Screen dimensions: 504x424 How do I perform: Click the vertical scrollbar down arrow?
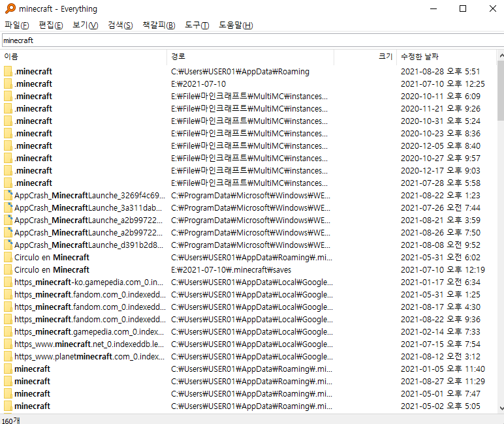[501, 408]
